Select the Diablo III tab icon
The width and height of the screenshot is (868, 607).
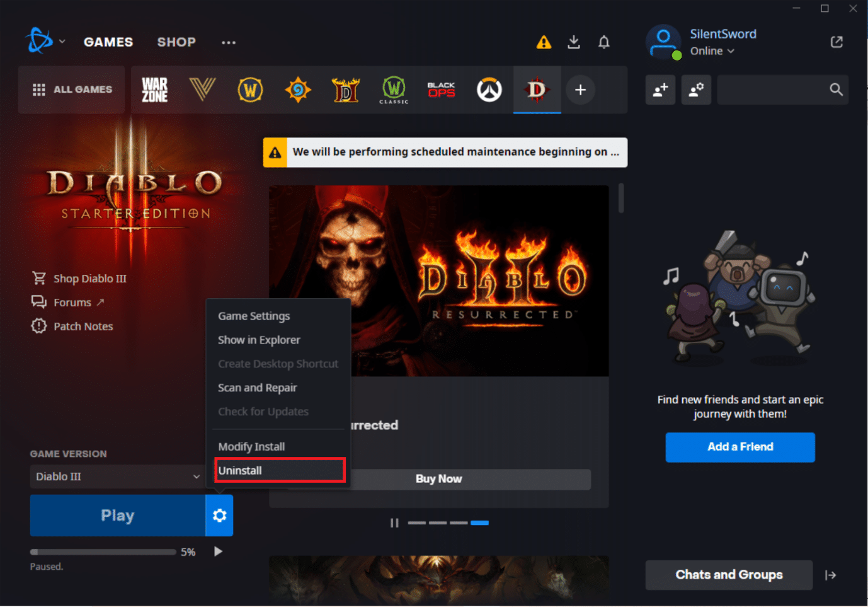tap(537, 90)
